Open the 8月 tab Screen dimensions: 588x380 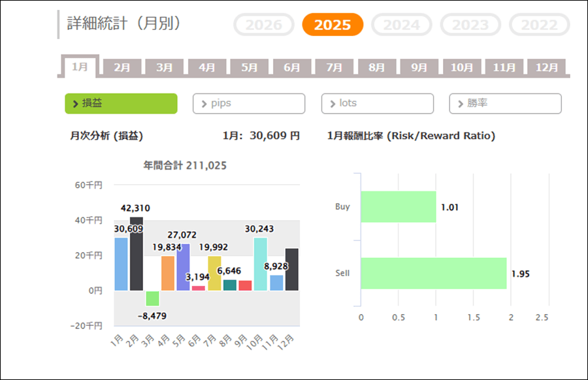[377, 67]
